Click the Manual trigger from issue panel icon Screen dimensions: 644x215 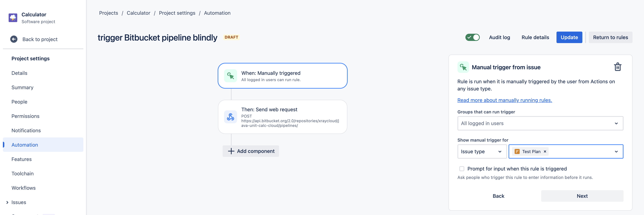pyautogui.click(x=463, y=67)
